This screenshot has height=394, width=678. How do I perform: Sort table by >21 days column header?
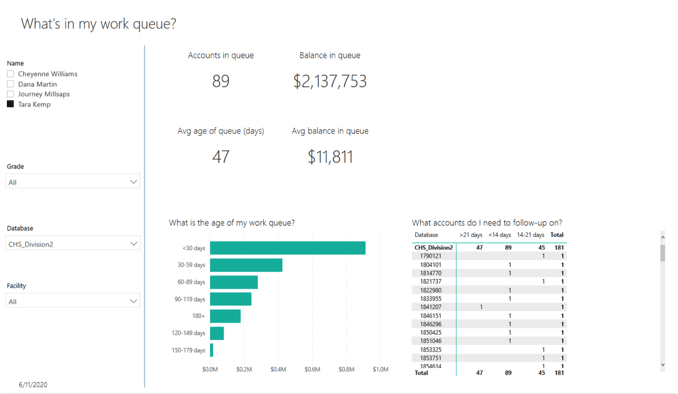click(470, 235)
